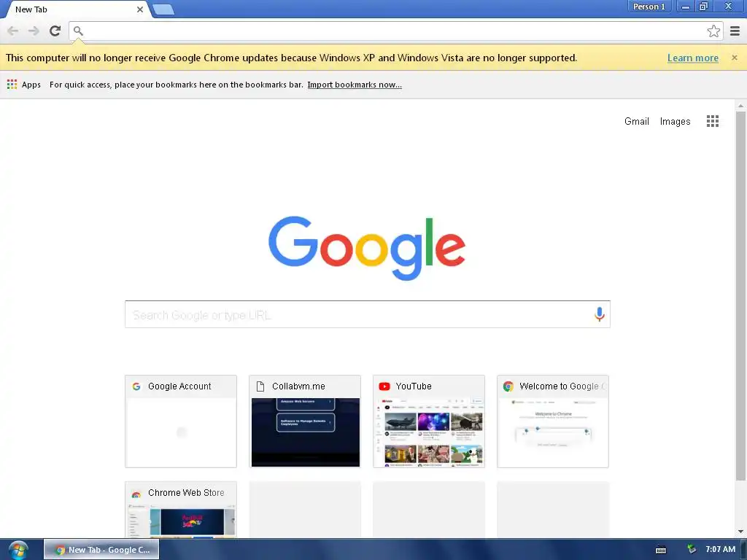The height and width of the screenshot is (560, 747).
Task: Open the Chrome hamburger menu
Action: pyautogui.click(x=735, y=31)
